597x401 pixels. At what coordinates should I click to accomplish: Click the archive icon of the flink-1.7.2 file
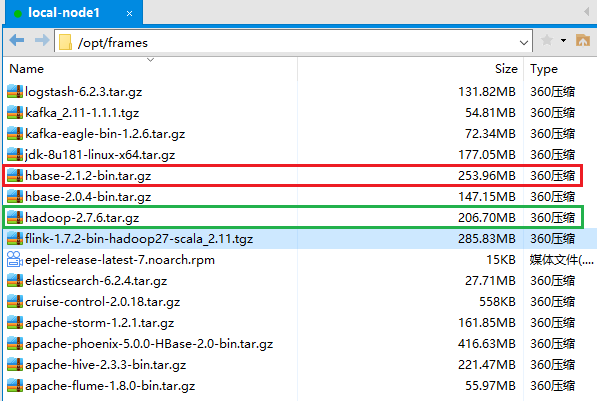click(x=15, y=238)
